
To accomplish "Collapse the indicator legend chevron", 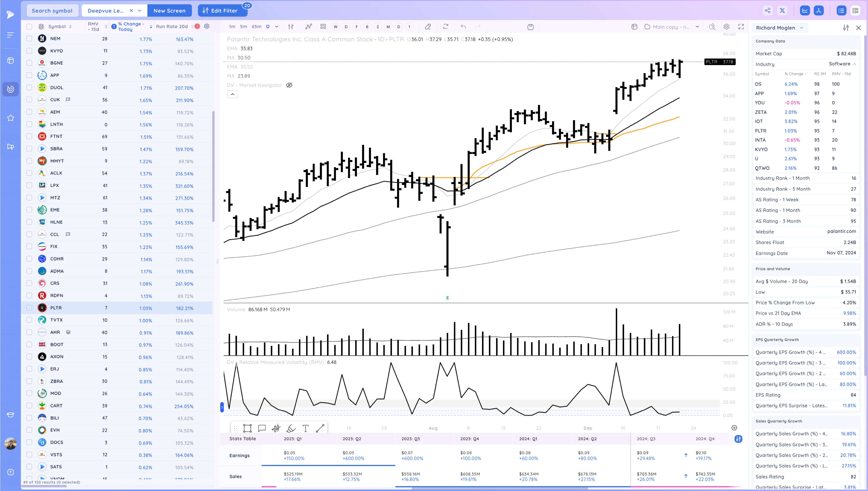I will (x=232, y=94).
